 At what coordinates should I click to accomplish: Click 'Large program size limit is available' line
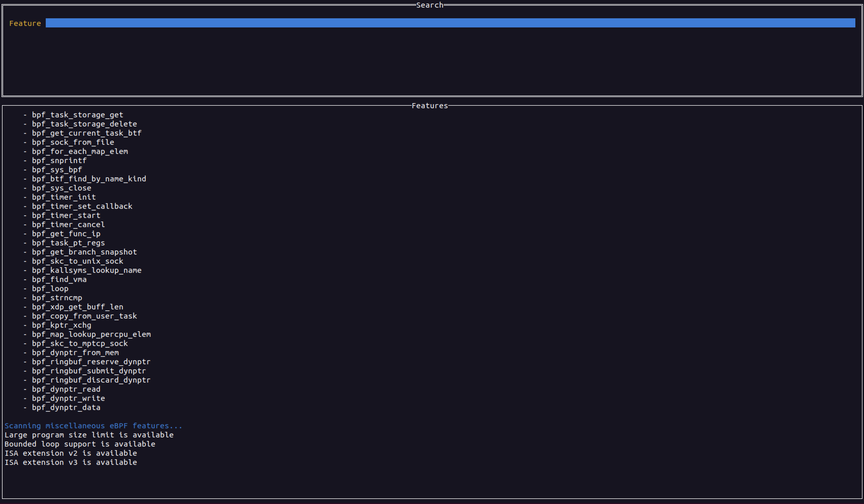(x=89, y=435)
